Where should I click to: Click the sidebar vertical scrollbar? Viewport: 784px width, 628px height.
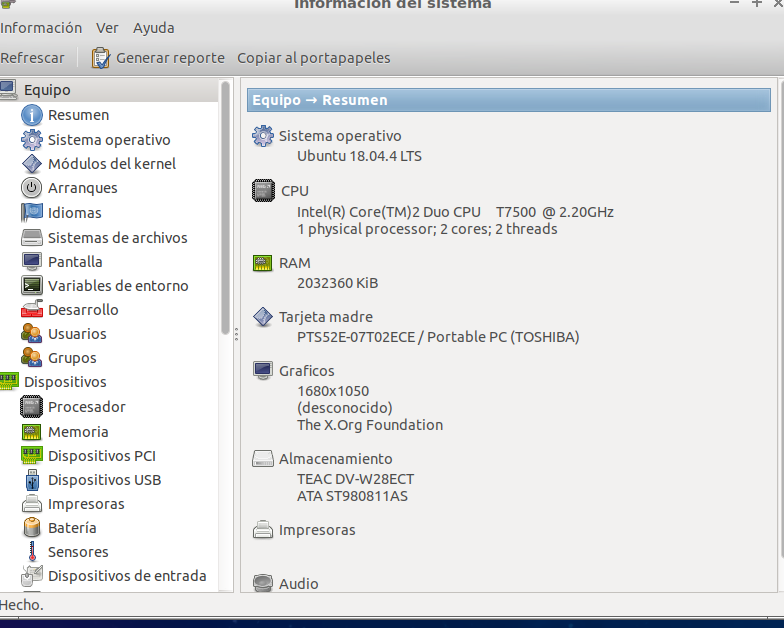(x=225, y=210)
